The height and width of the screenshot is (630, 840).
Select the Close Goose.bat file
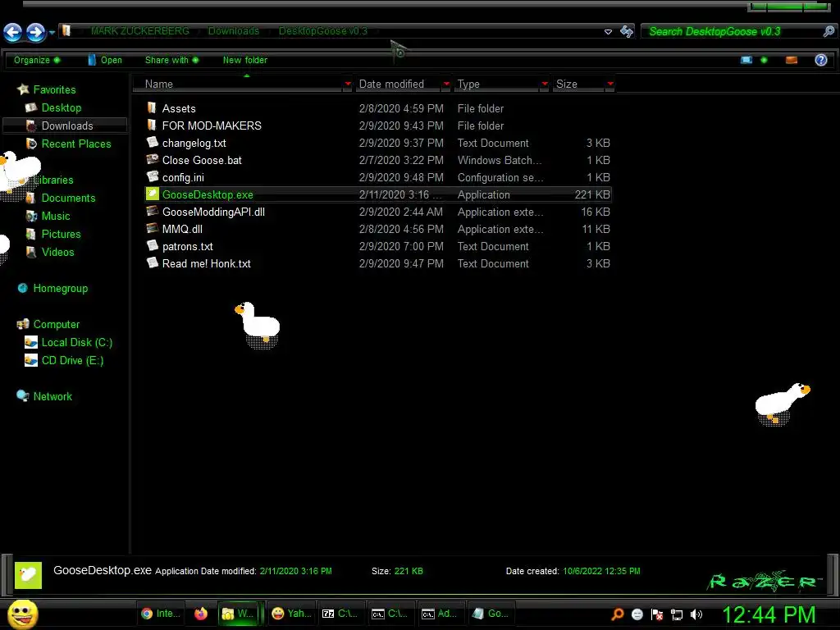(379, 160)
